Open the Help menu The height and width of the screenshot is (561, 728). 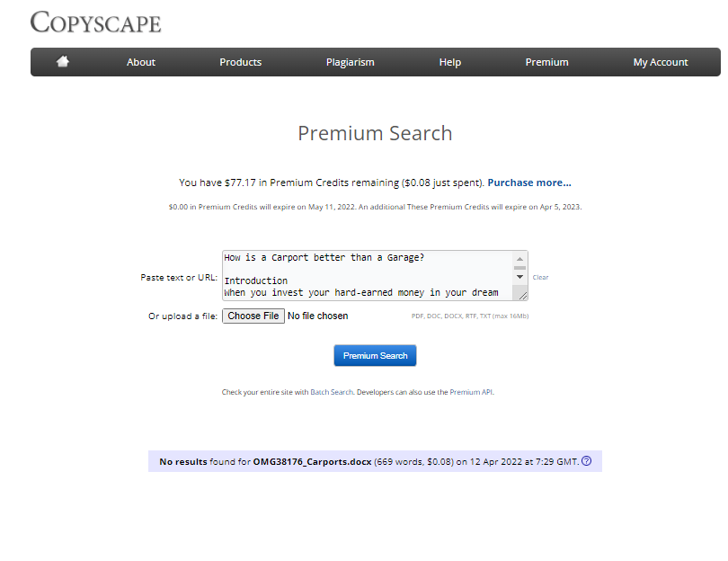(x=450, y=62)
